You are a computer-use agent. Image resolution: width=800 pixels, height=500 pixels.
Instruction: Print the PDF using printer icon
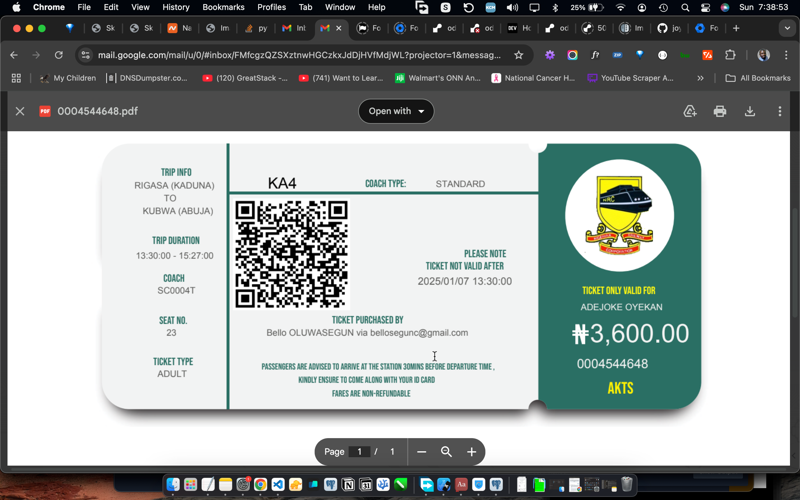pyautogui.click(x=720, y=111)
